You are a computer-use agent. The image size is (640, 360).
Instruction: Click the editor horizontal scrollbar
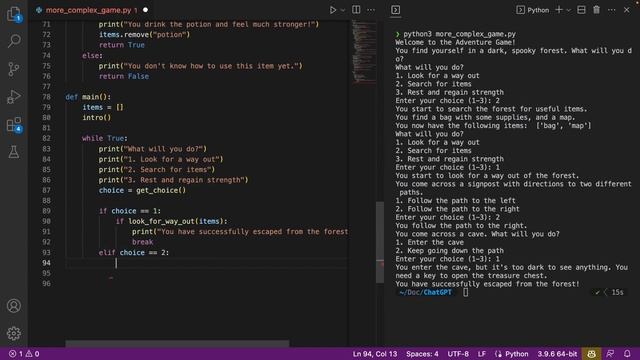(x=178, y=343)
